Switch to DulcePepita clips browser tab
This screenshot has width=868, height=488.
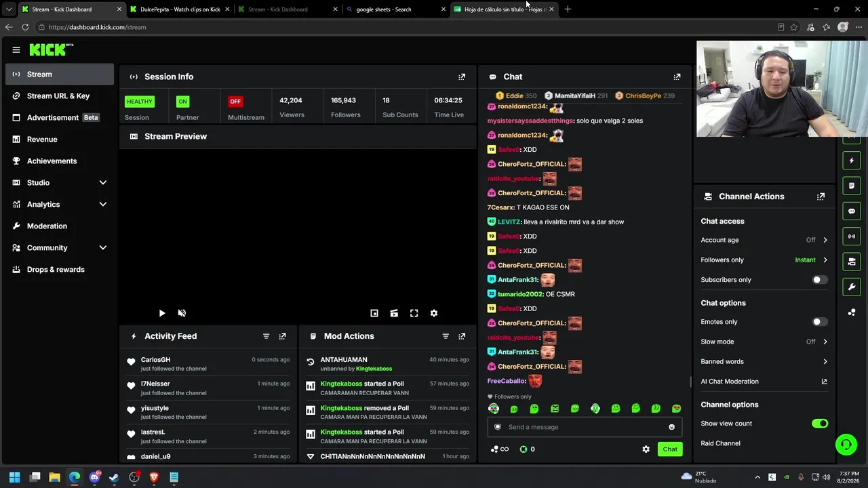pos(180,9)
